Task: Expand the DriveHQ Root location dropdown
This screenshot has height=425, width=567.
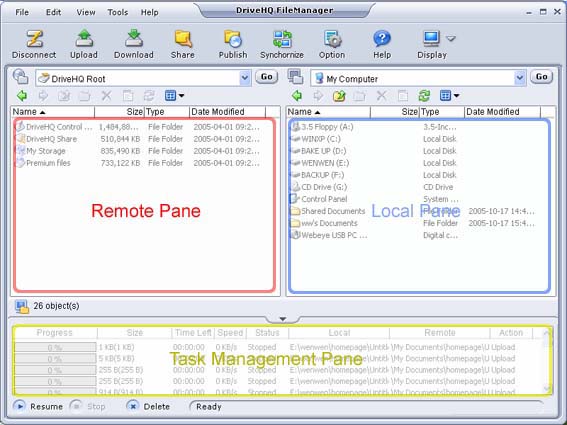Action: pos(244,78)
